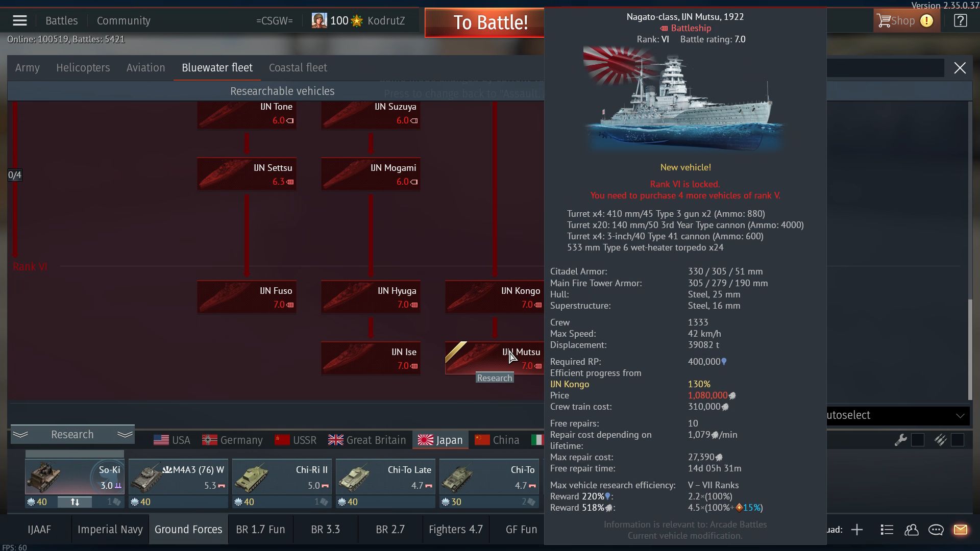This screenshot has width=980, height=551.
Task: Select the Chi-To crew slot
Action: pos(489,477)
